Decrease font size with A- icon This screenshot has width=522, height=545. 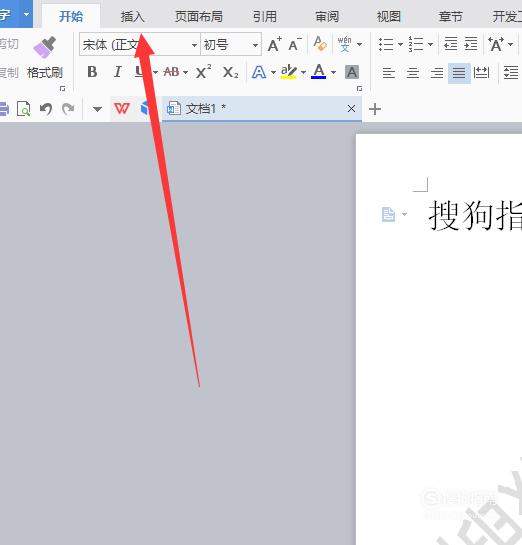(295, 44)
